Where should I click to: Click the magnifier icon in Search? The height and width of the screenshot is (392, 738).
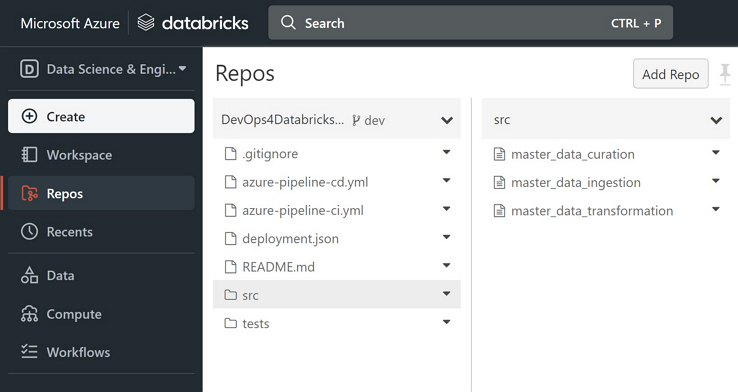288,23
